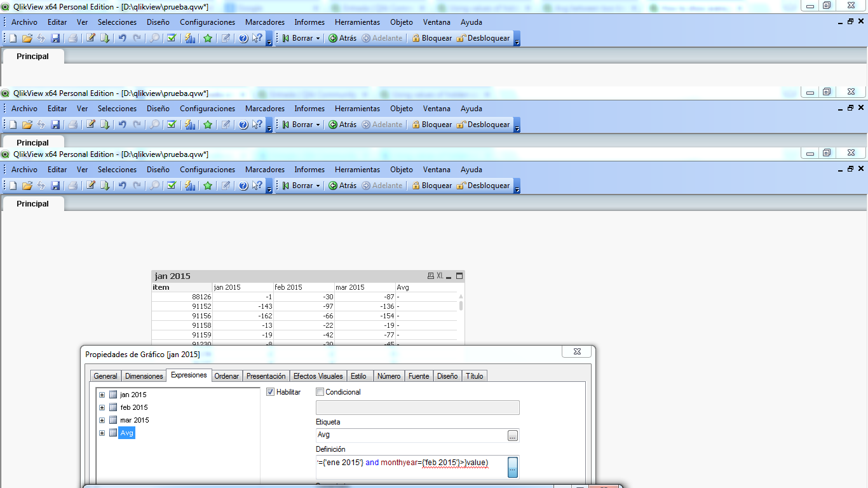The image size is (868, 488).
Task: Toggle notes icon in the front window toolbar
Action: (x=226, y=186)
